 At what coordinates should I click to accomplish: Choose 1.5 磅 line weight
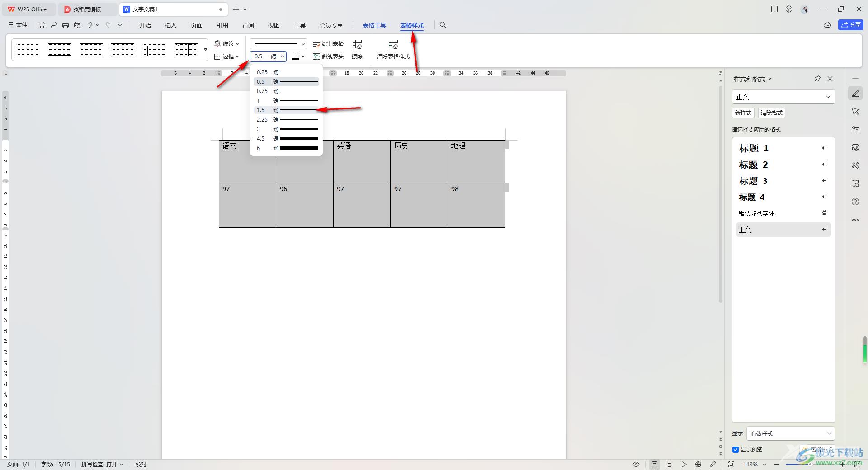coord(287,110)
